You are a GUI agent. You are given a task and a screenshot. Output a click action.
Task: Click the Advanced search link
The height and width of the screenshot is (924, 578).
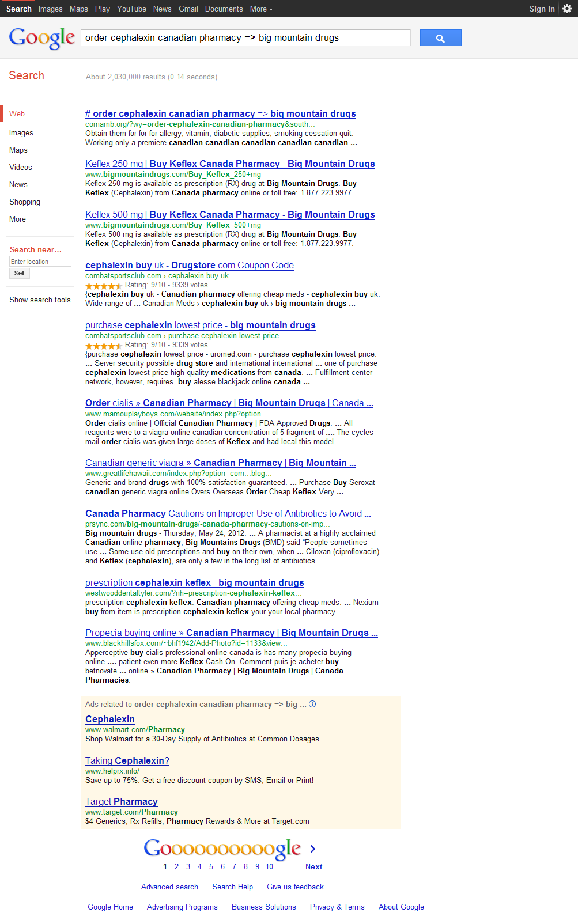point(169,887)
